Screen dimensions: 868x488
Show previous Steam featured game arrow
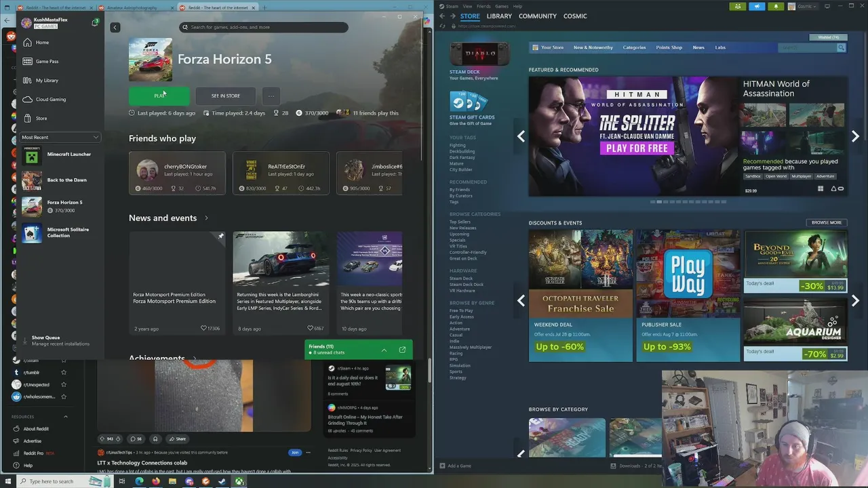[521, 136]
